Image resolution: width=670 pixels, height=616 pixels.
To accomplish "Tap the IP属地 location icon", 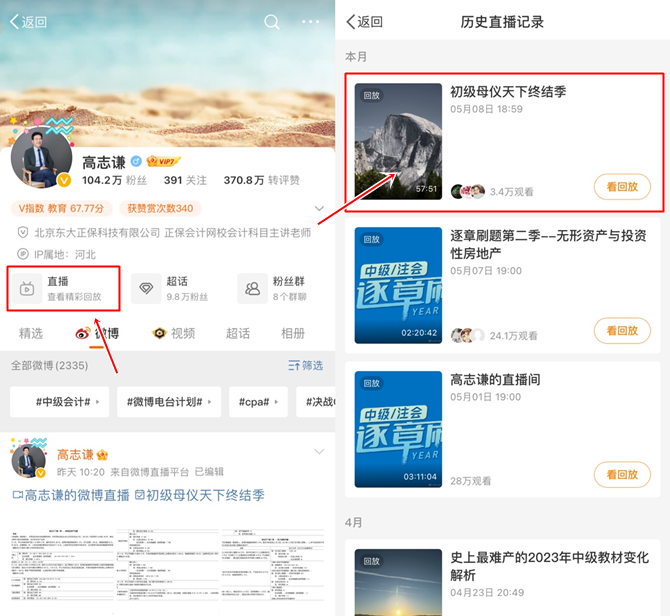I will [x=23, y=254].
